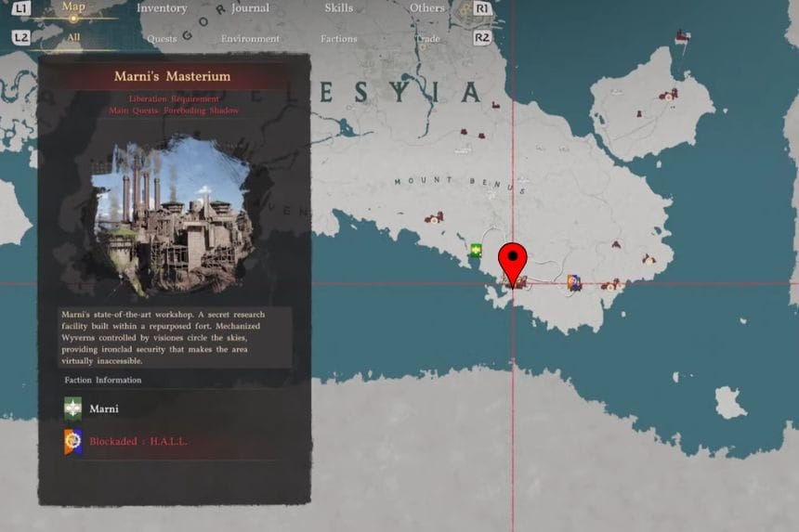The width and height of the screenshot is (799, 532).
Task: Click the R1 shoulder button prompt
Action: point(481,8)
